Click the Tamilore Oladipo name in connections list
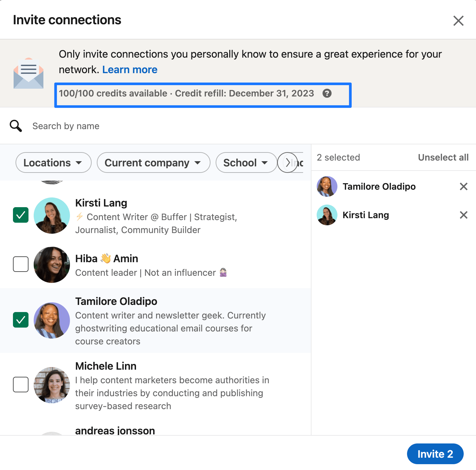Viewport: 476px width, 470px height. tap(116, 301)
